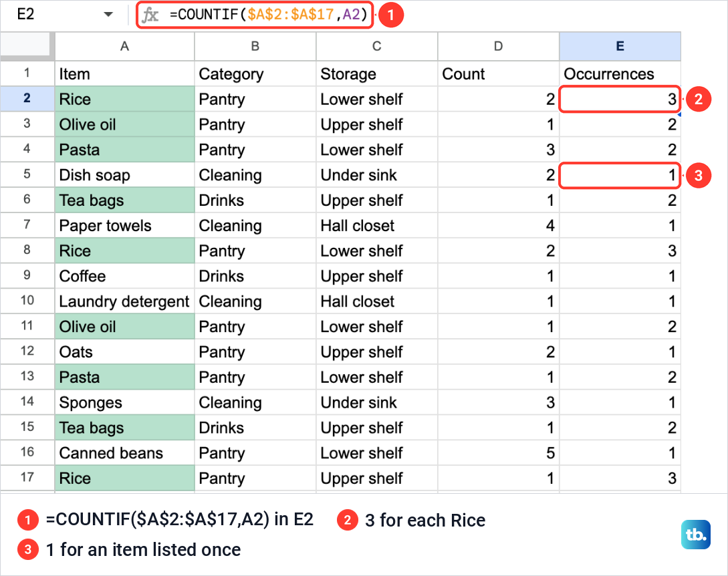Click Category "Drinks" in Coffee row
This screenshot has width=728, height=576.
[255, 276]
